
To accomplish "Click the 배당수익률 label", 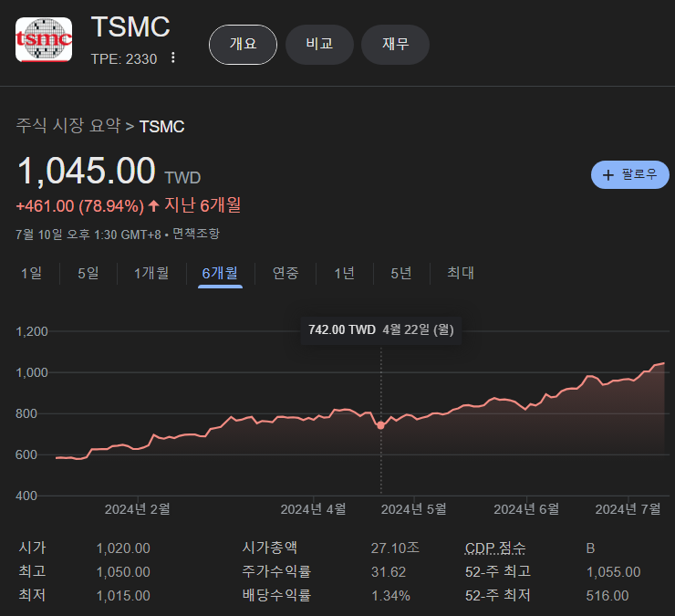I will tap(276, 595).
